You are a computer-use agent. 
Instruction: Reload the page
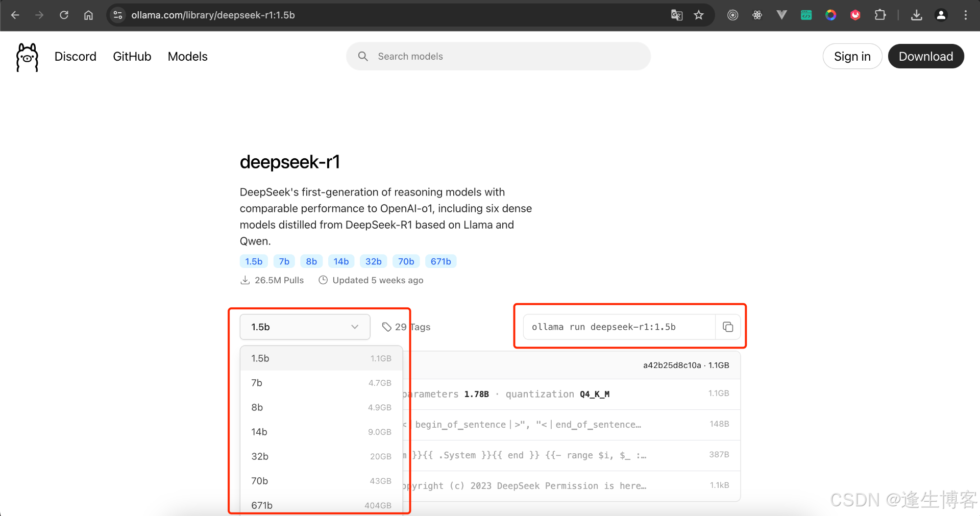(x=64, y=15)
